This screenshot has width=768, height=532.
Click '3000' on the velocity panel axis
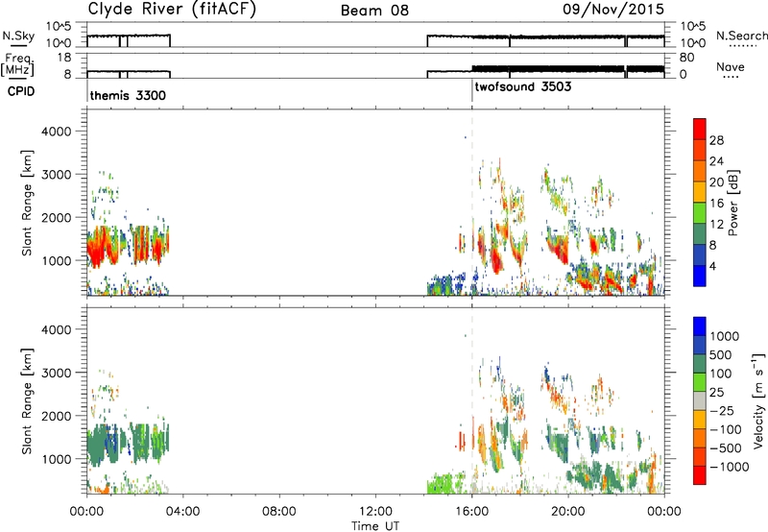point(56,373)
